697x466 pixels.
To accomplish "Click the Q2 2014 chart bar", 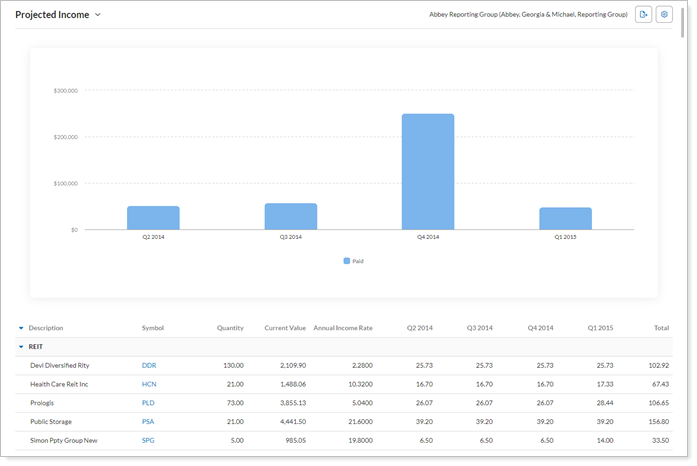I will 153,218.
